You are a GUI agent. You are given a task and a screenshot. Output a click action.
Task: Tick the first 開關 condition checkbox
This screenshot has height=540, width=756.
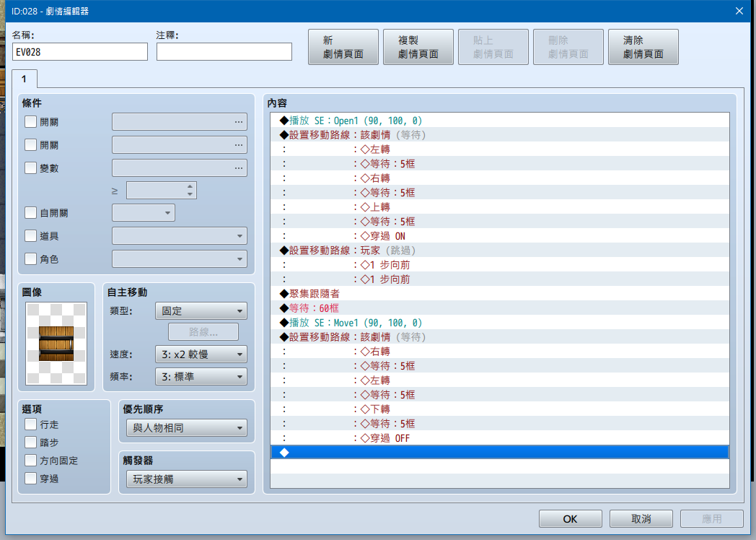30,121
